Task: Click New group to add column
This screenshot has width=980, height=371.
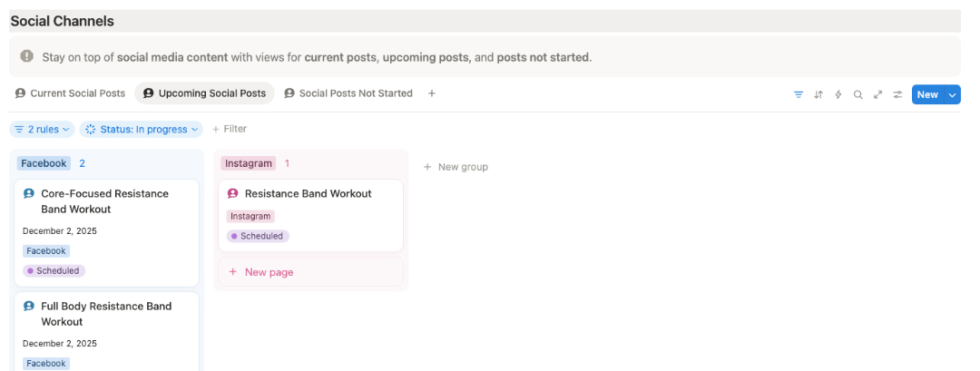Action: click(x=456, y=167)
